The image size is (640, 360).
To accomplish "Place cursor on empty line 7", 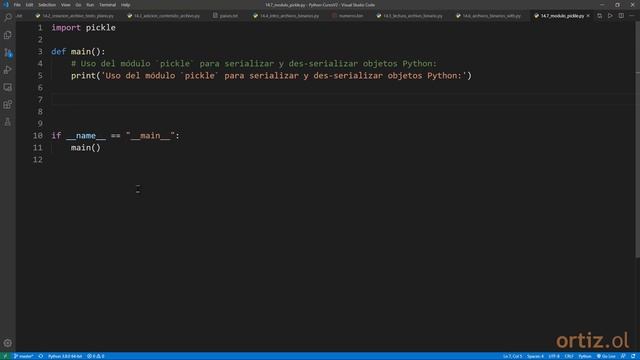I will click(343, 100).
